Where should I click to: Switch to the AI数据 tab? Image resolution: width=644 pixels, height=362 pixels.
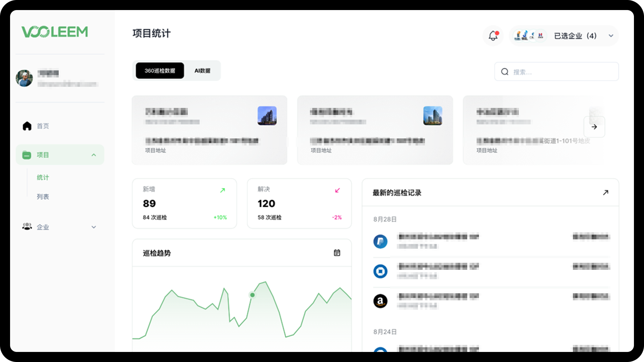pyautogui.click(x=202, y=71)
